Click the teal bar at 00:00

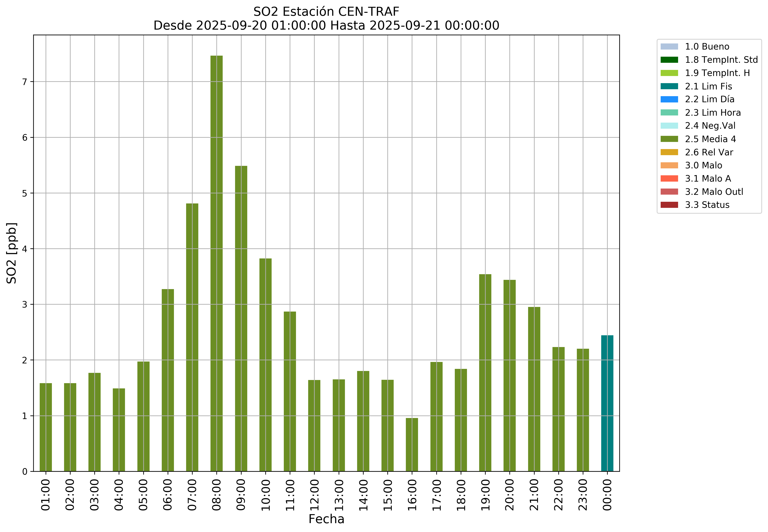click(x=607, y=403)
